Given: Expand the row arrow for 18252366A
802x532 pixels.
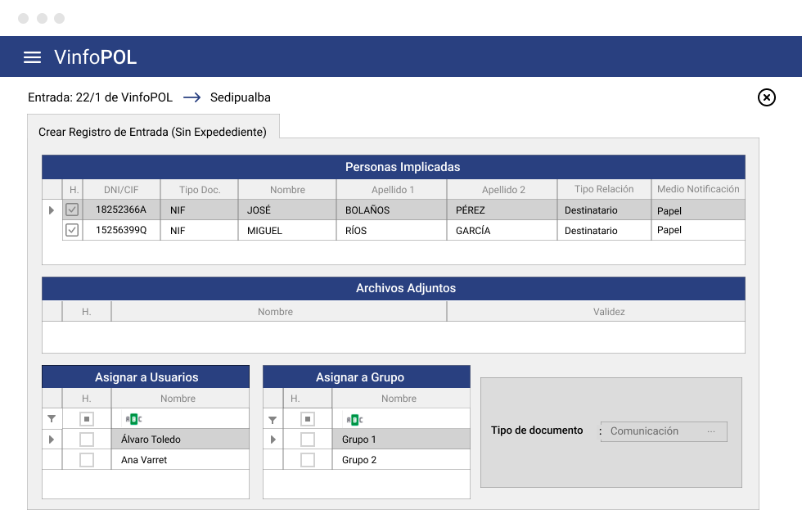Looking at the screenshot, I should 51,210.
